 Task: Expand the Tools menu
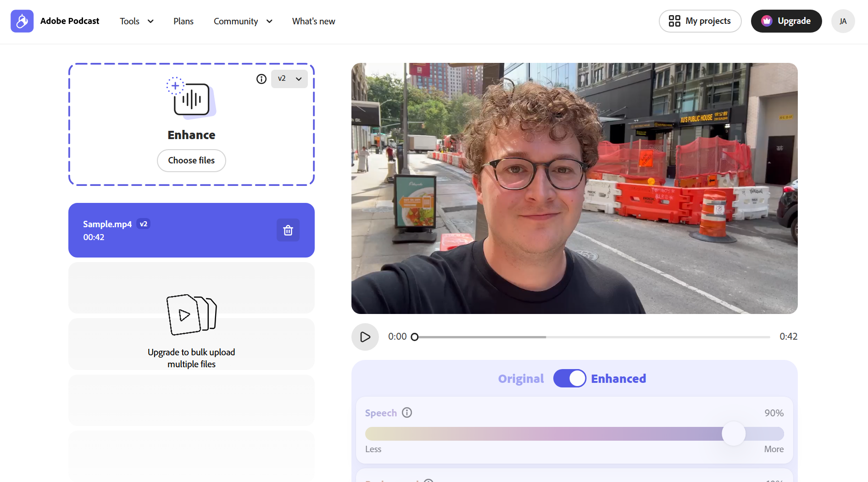point(136,21)
